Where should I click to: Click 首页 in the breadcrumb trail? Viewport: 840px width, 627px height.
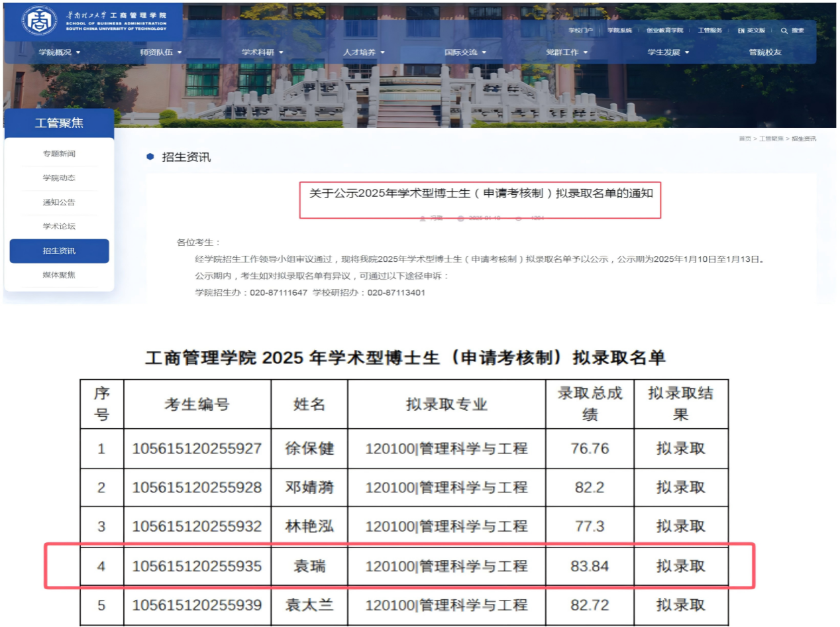(x=745, y=139)
